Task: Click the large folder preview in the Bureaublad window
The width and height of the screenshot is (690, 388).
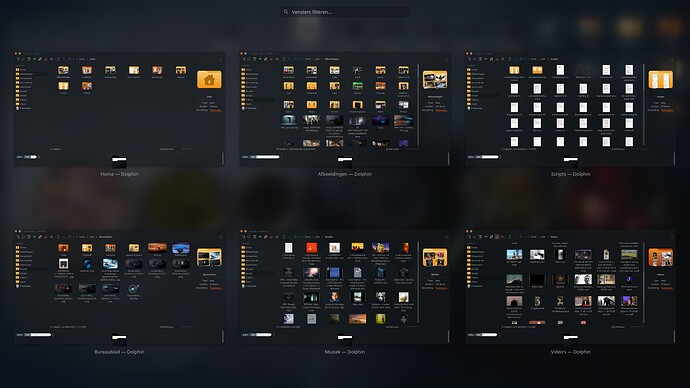Action: (x=209, y=258)
